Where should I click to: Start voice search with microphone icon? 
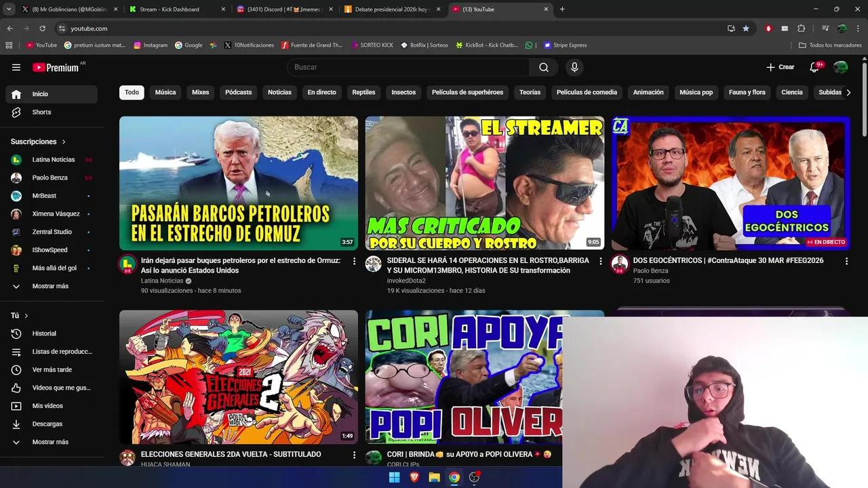[574, 67]
